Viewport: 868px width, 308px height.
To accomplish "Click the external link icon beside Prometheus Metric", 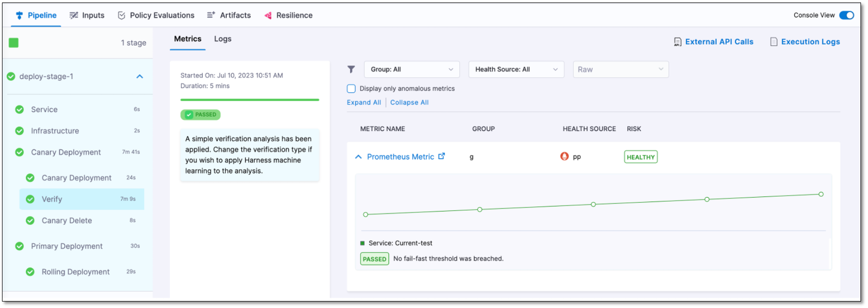I will tap(441, 156).
